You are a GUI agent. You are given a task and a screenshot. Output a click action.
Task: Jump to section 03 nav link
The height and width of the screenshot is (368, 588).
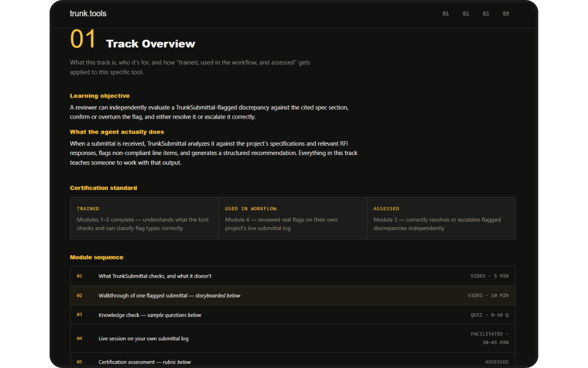(486, 13)
